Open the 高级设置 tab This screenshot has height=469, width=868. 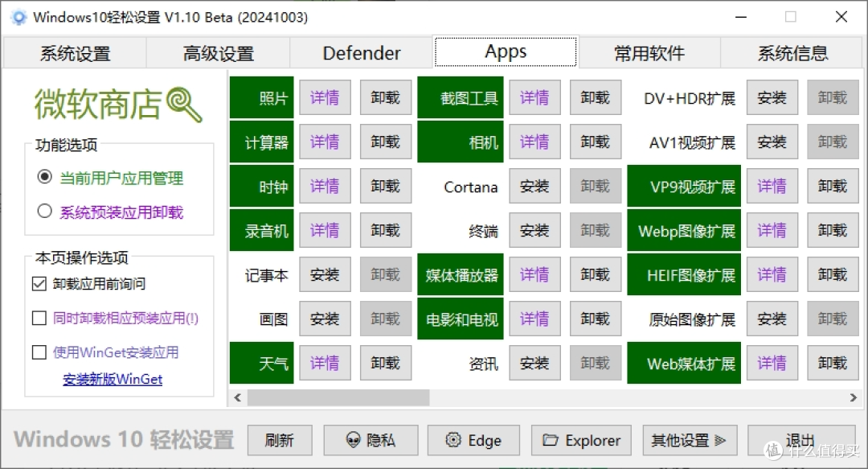218,53
